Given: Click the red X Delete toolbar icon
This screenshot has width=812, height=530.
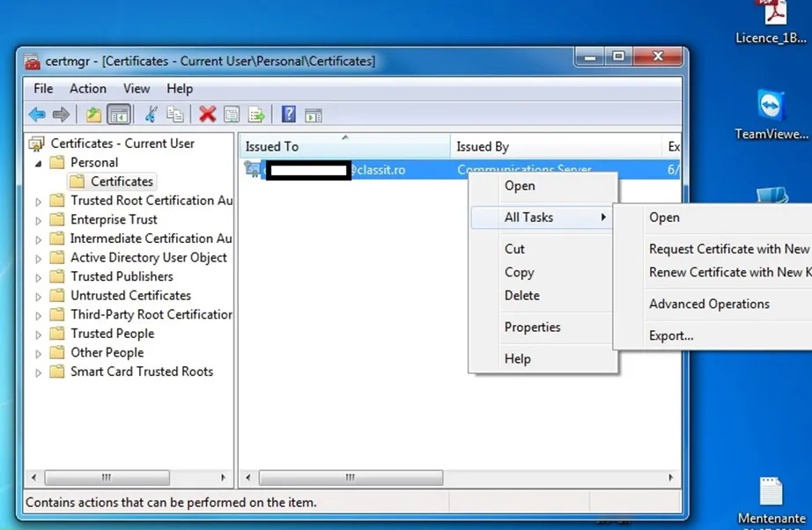Looking at the screenshot, I should pos(208,114).
